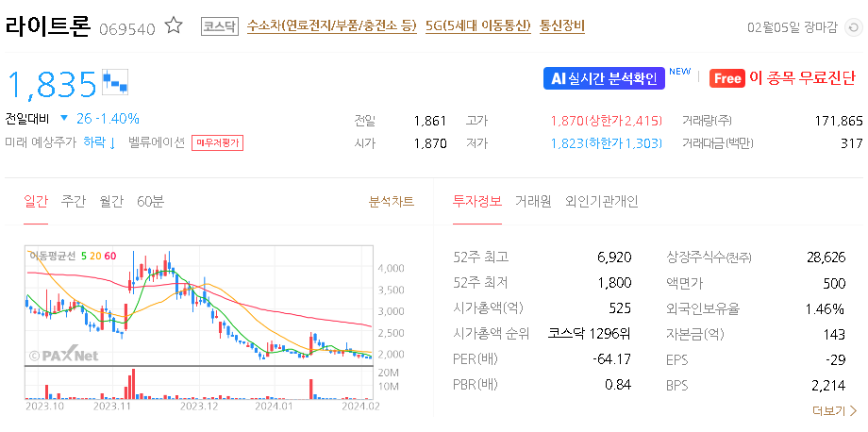868x432 pixels.
Task: Click the 02월05일 장마감 status text
Action: (x=793, y=28)
